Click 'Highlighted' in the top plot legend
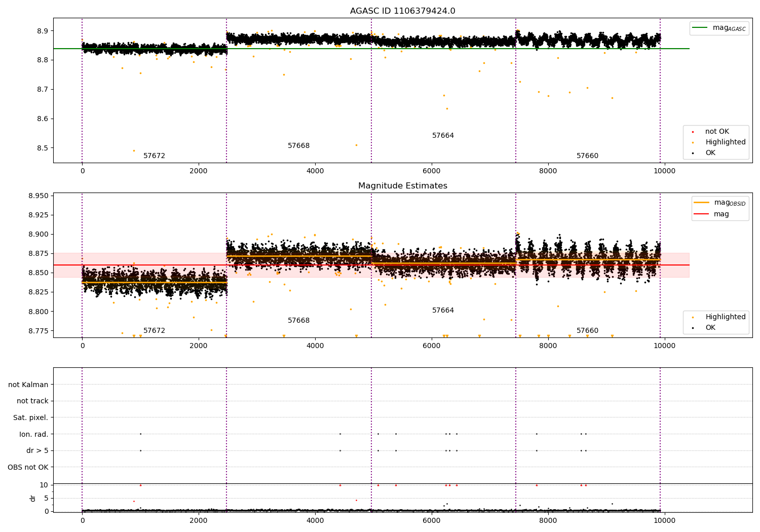This screenshot has width=760, height=532. (725, 142)
